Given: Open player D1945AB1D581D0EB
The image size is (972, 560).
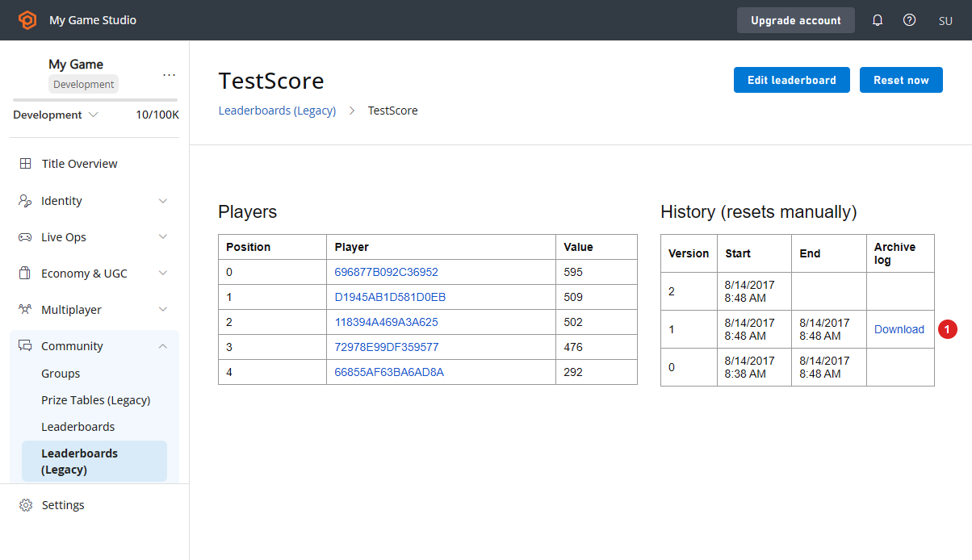Looking at the screenshot, I should [390, 297].
